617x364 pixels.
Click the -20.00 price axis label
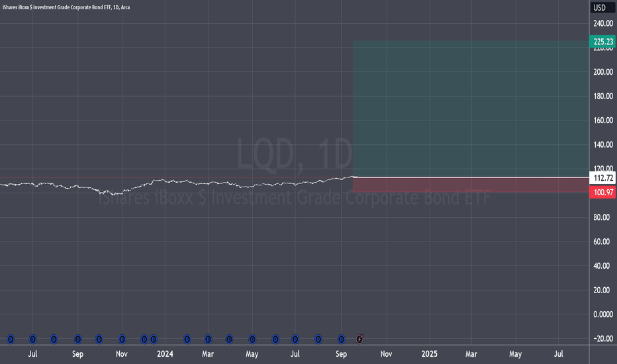[x=603, y=339]
